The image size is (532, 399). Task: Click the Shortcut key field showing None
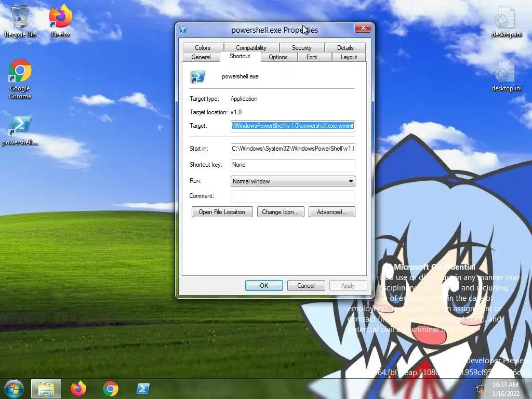pos(293,165)
